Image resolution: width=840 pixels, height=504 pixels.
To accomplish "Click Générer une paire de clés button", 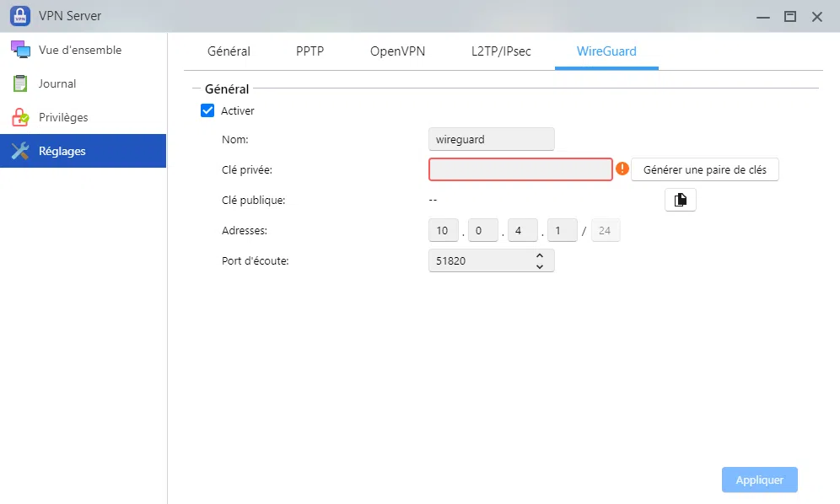I will pos(704,169).
